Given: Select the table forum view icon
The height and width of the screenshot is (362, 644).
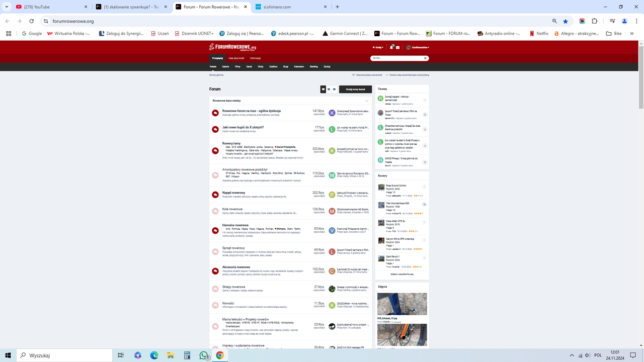Looking at the screenshot, I should click(324, 89).
